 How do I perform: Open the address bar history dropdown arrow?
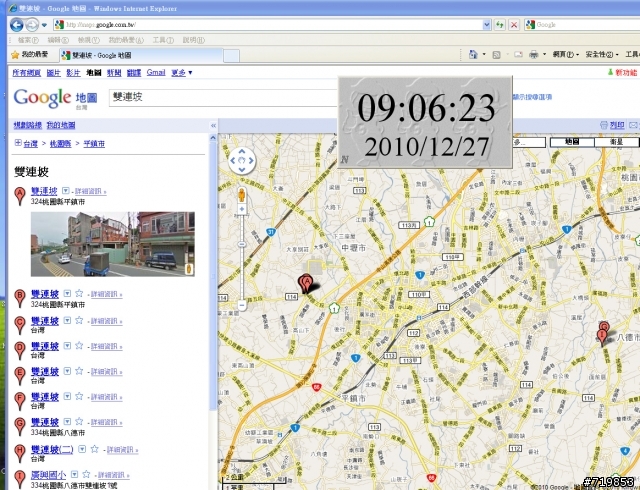487,25
